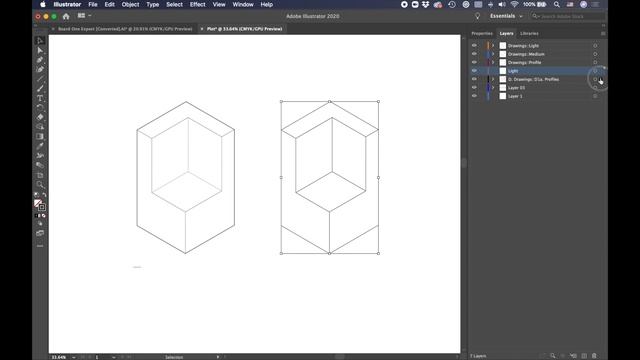Switch to Board One Export document tab

(x=121, y=29)
